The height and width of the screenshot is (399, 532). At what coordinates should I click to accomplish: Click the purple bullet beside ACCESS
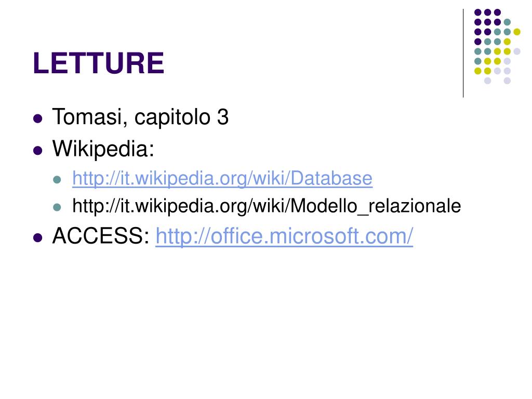[x=37, y=237]
